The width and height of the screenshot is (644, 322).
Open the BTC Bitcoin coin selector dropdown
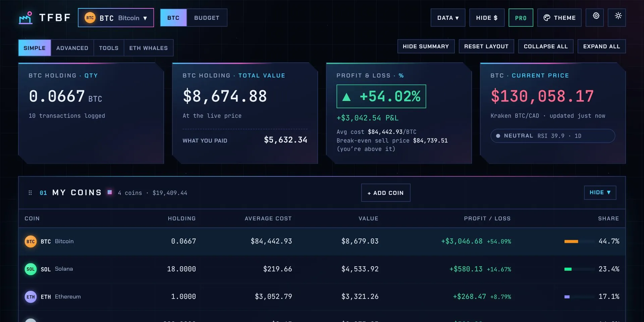(x=116, y=18)
